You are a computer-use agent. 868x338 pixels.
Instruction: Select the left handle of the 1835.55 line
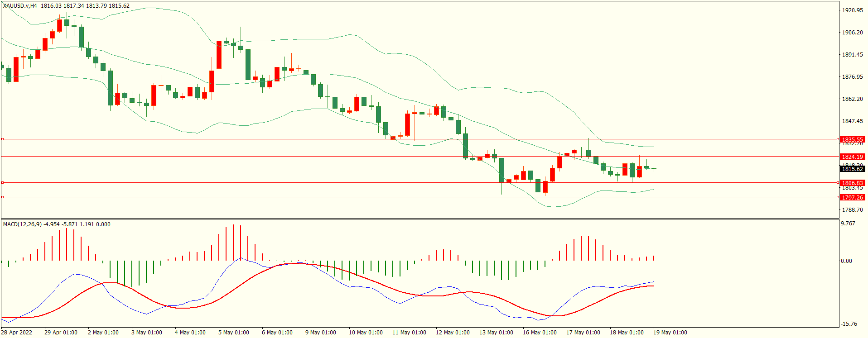(x=2, y=139)
